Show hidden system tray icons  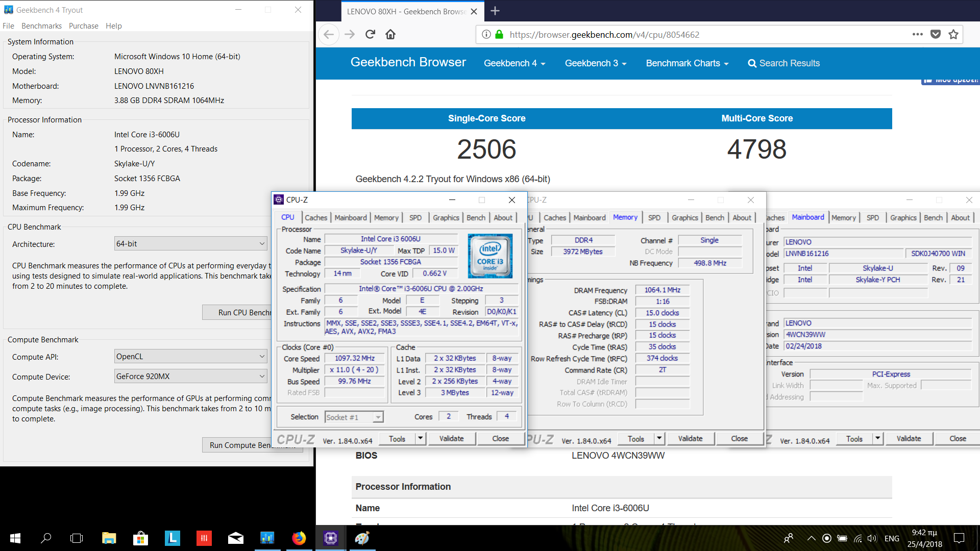[811, 538]
